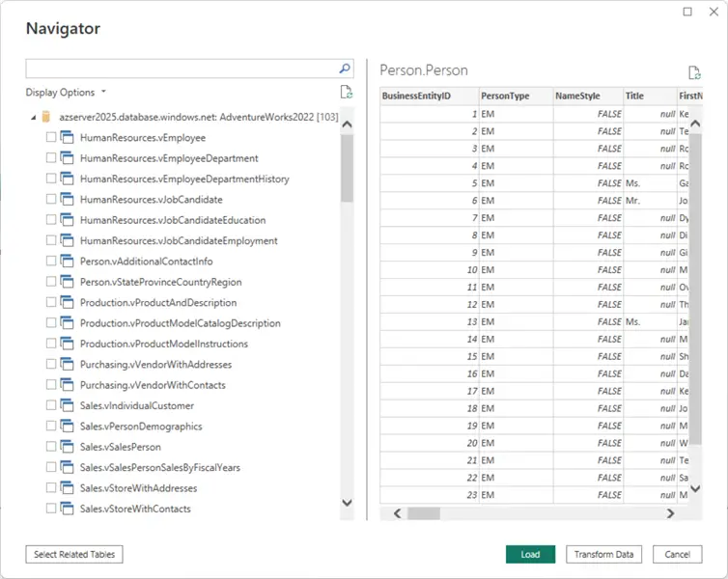
Task: Click the Transform Data button
Action: 603,554
